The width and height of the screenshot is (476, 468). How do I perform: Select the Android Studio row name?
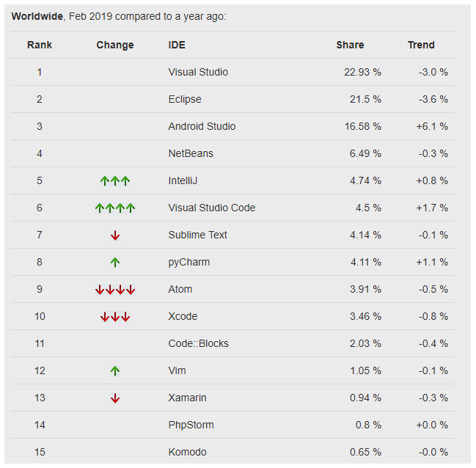(x=202, y=126)
